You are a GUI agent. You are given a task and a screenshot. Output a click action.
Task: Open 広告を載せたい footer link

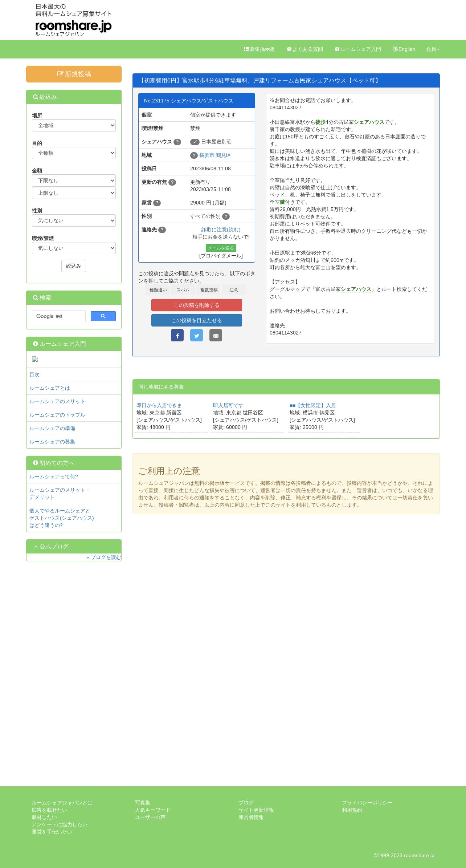[49, 810]
